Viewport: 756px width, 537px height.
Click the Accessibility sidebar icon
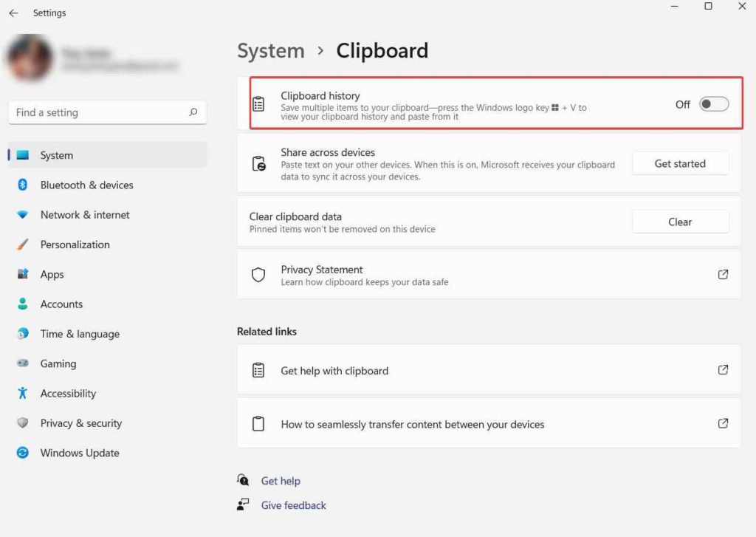click(20, 393)
